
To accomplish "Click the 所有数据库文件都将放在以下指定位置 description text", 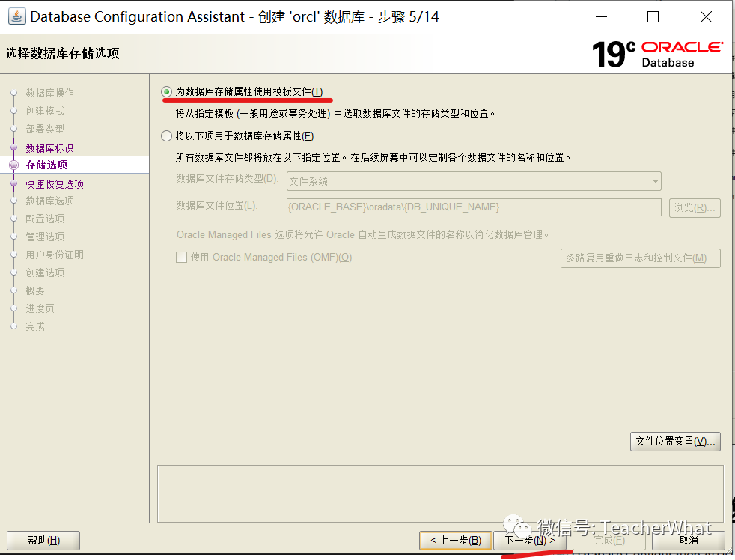I will tap(373, 157).
